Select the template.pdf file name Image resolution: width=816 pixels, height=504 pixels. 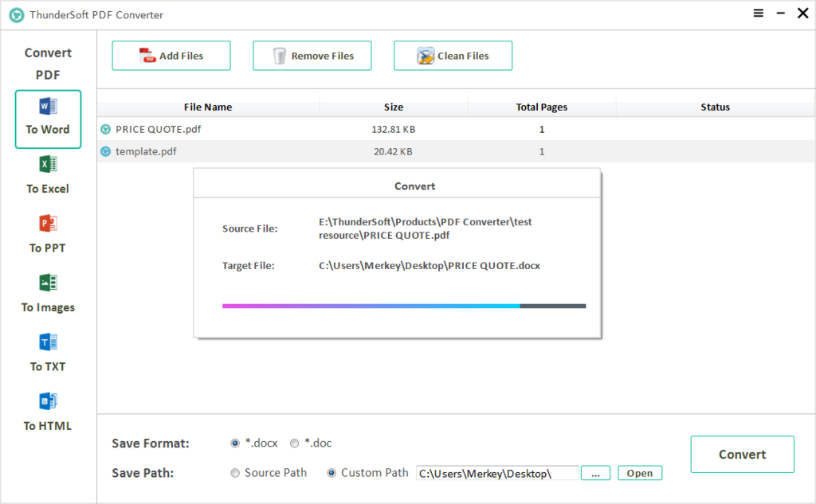click(146, 152)
